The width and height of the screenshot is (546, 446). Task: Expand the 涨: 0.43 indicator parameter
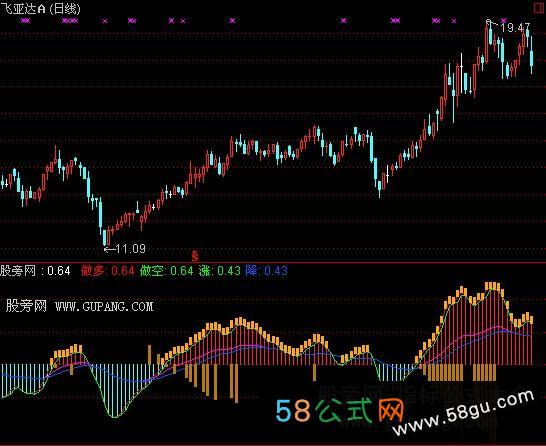[x=219, y=271]
